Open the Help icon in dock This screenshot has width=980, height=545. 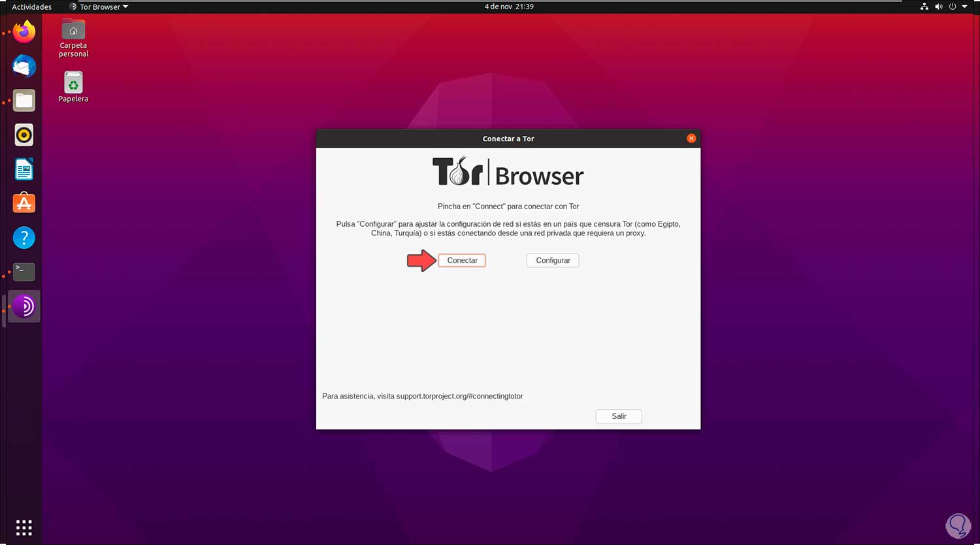click(24, 238)
